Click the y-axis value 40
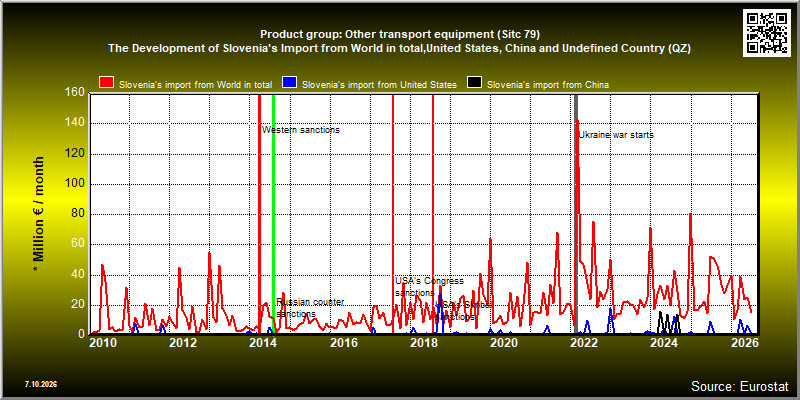 click(78, 275)
